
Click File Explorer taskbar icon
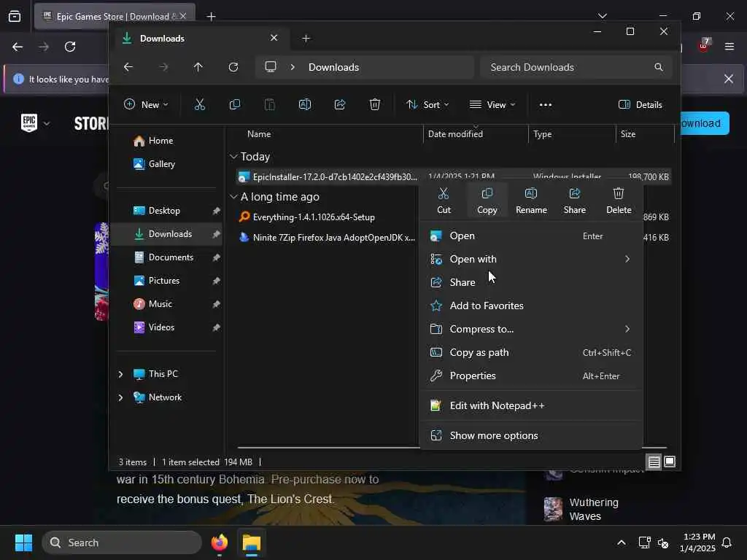pyautogui.click(x=252, y=542)
